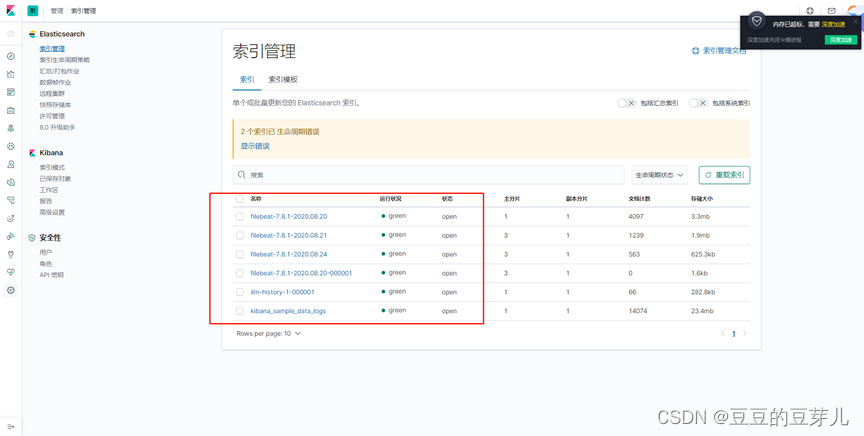Screen dimensions: 864x436
Task: Select all indices via header checkbox
Action: (x=240, y=198)
